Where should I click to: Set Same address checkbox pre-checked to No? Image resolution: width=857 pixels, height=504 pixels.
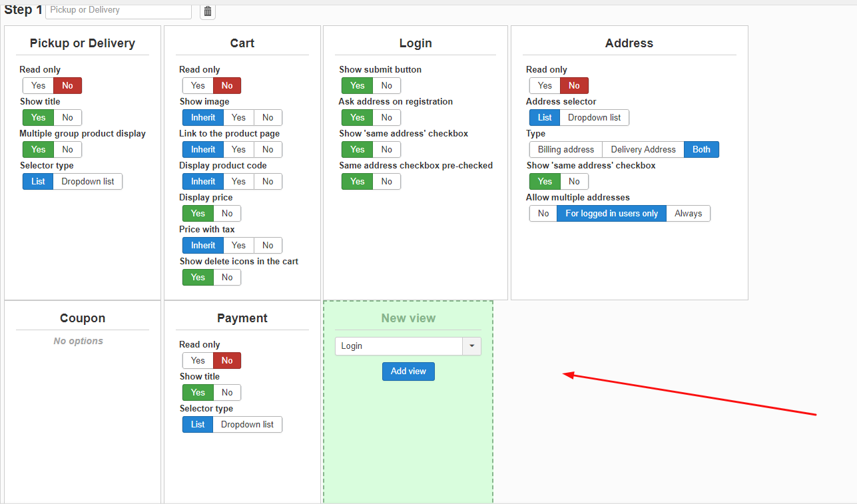tap(387, 181)
